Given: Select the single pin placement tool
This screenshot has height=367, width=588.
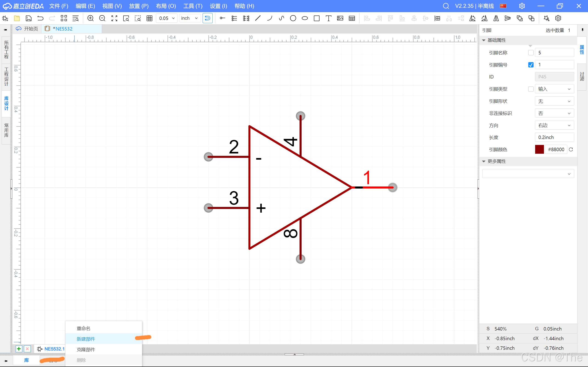Looking at the screenshot, I should (x=222, y=18).
